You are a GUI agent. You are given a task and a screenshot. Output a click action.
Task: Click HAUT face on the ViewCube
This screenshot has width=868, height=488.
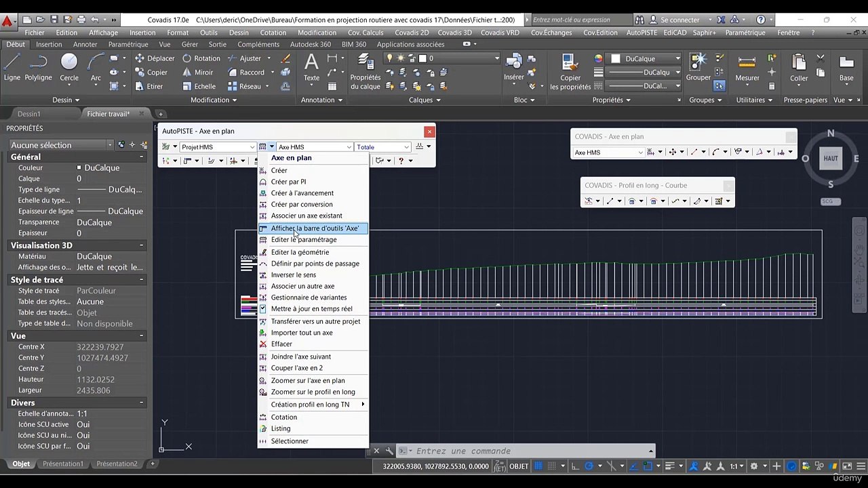pos(831,159)
